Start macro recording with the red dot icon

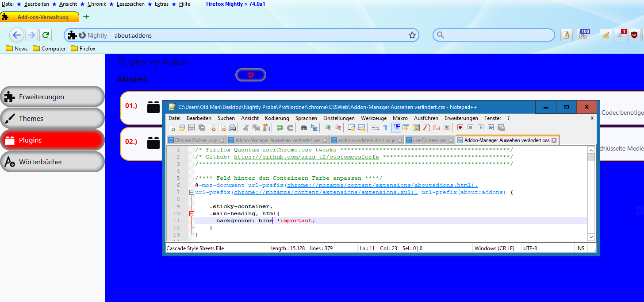pos(460,128)
